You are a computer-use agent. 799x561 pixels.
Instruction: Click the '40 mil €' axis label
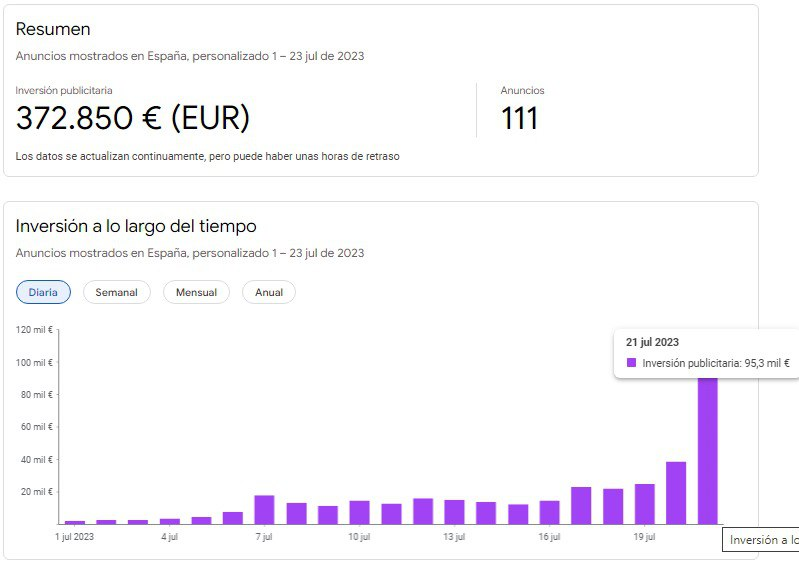click(x=37, y=459)
